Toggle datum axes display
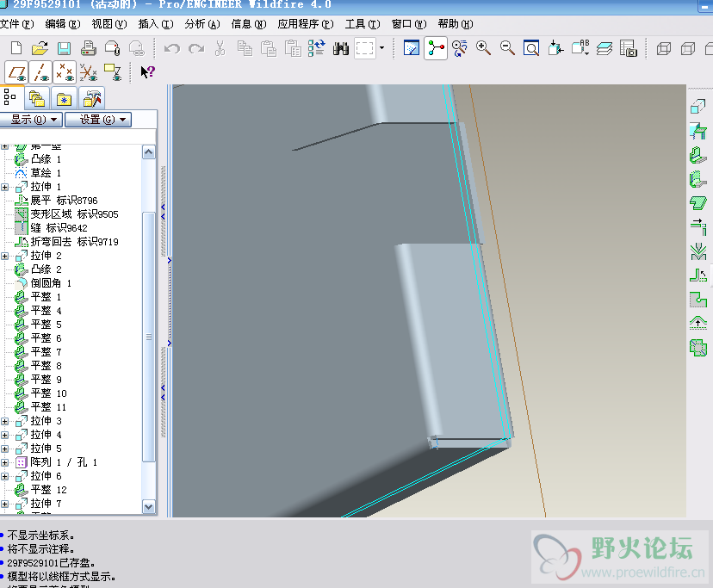Viewport: 713px width, 588px height. 41,72
